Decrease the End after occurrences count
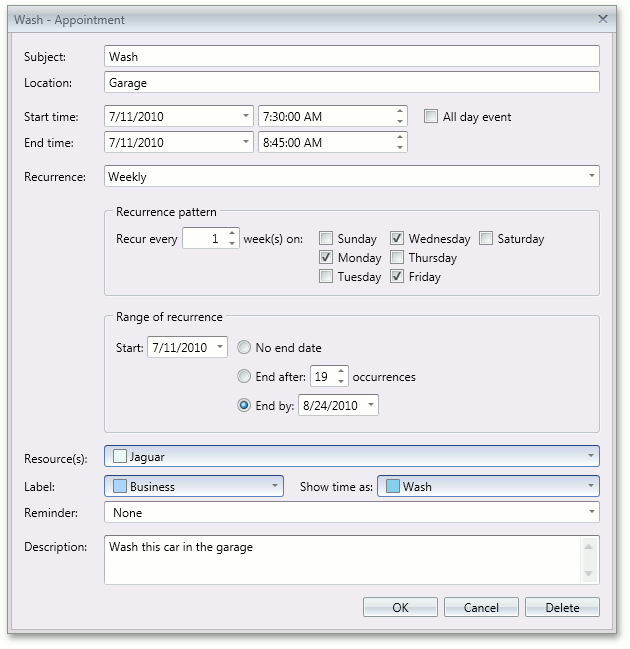This screenshot has width=630, height=649. 342,382
